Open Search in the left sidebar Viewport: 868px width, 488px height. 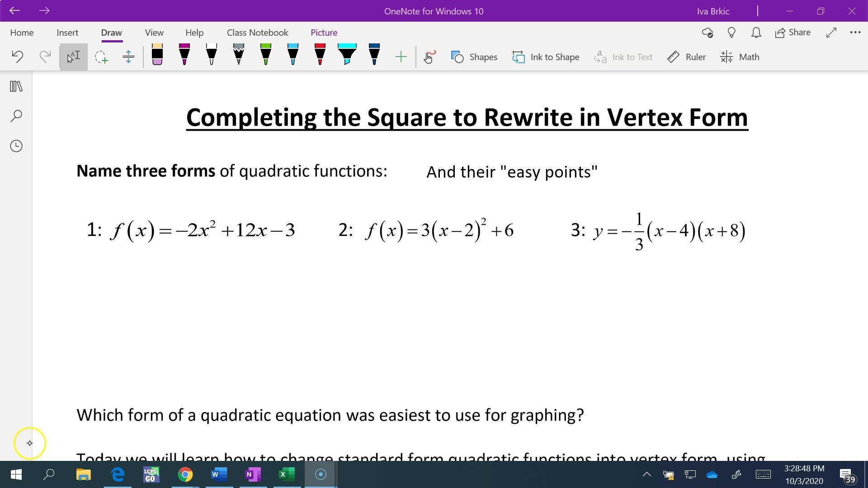click(16, 116)
